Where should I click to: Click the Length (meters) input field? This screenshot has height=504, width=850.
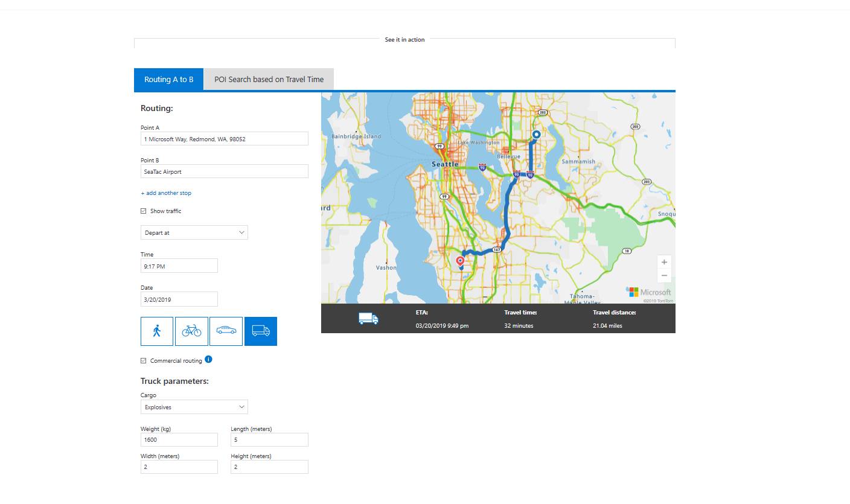(269, 439)
